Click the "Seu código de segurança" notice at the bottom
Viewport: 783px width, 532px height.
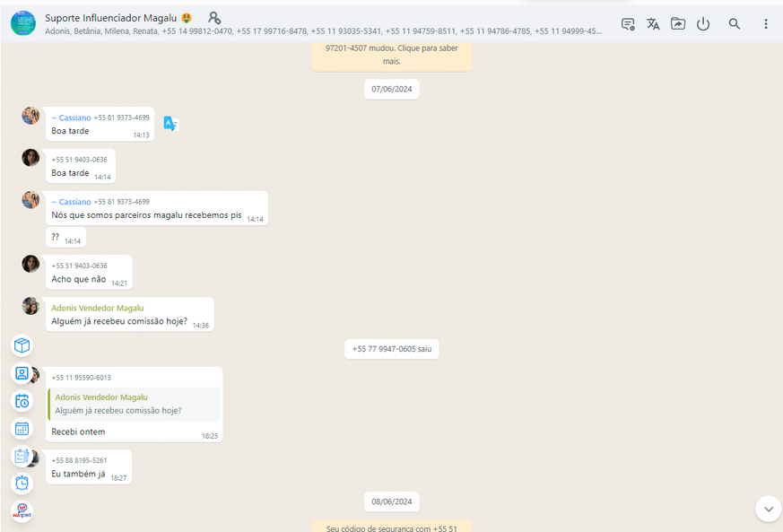click(x=391, y=527)
